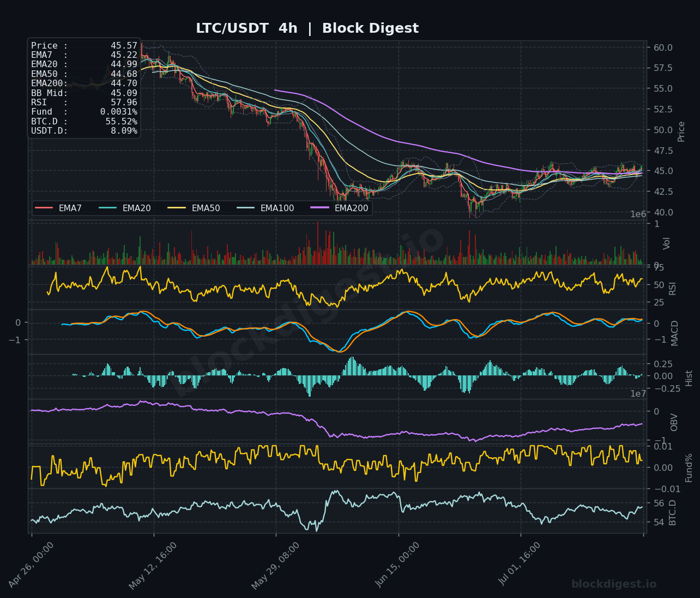Screen dimensions: 700x598
Task: Click the May 12, 16:00 date tick
Action: click(153, 565)
